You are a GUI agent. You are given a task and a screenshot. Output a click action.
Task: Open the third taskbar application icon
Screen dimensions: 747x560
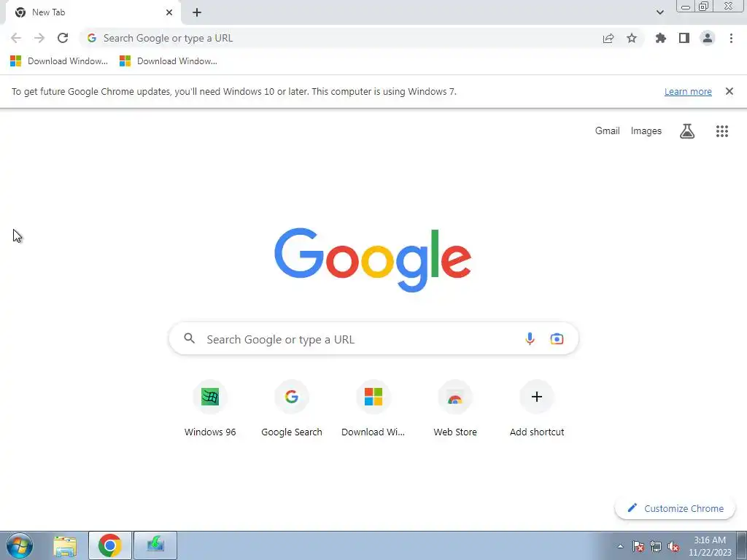[x=155, y=545]
